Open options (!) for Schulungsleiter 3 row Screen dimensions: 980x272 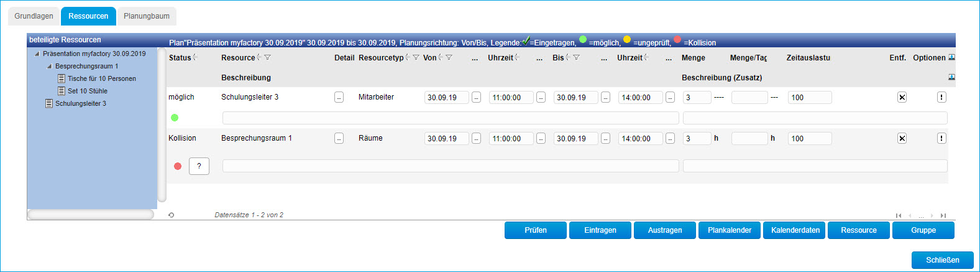(941, 97)
